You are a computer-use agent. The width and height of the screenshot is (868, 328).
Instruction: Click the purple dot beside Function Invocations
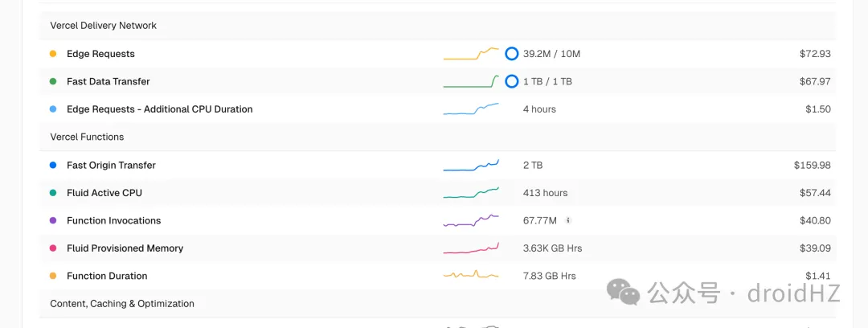point(53,220)
